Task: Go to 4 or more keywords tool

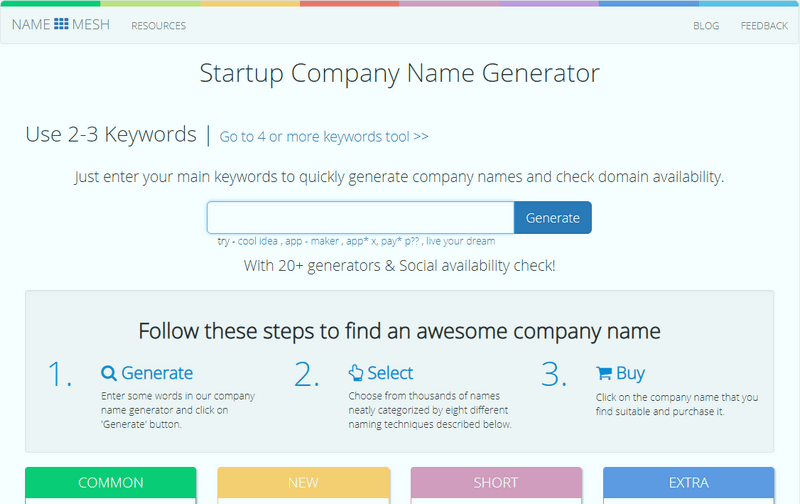Action: coord(324,137)
